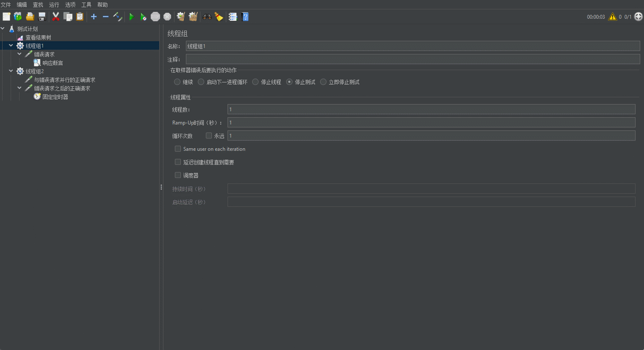The image size is (644, 350).
Task: Click the Start no pauses icon
Action: 143,17
